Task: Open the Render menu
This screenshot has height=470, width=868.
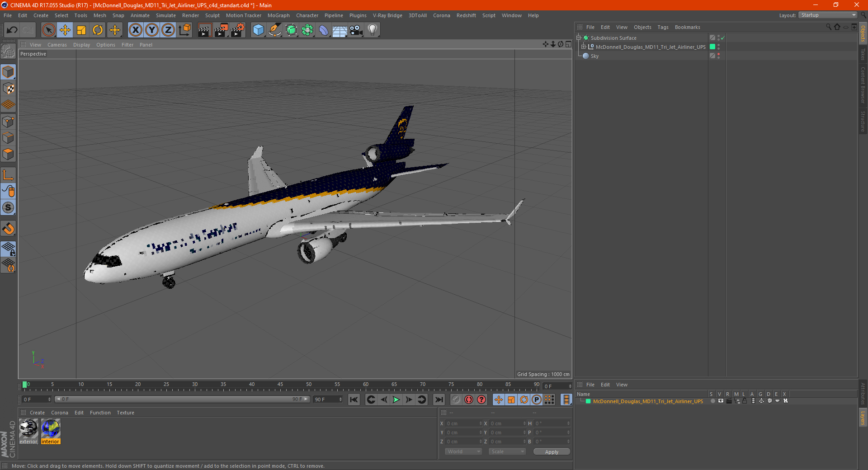Action: [x=190, y=15]
